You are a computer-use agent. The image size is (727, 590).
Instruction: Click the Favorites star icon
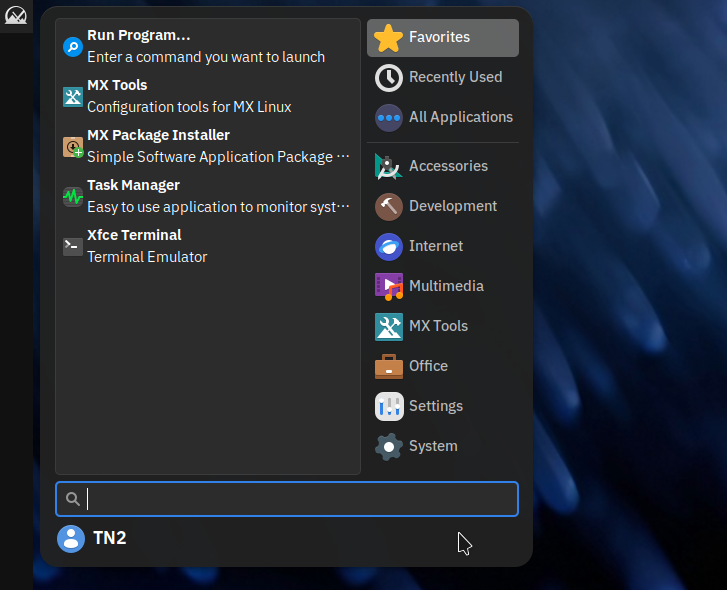[389, 38]
